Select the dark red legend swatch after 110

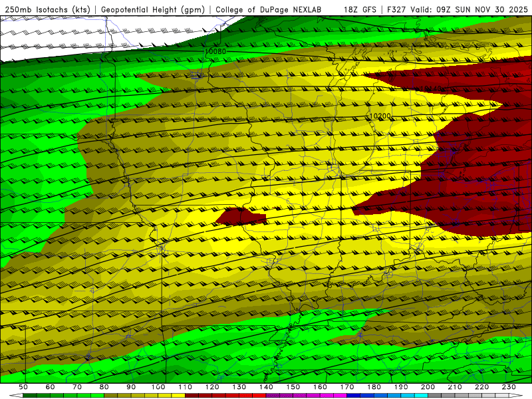click(x=192, y=396)
